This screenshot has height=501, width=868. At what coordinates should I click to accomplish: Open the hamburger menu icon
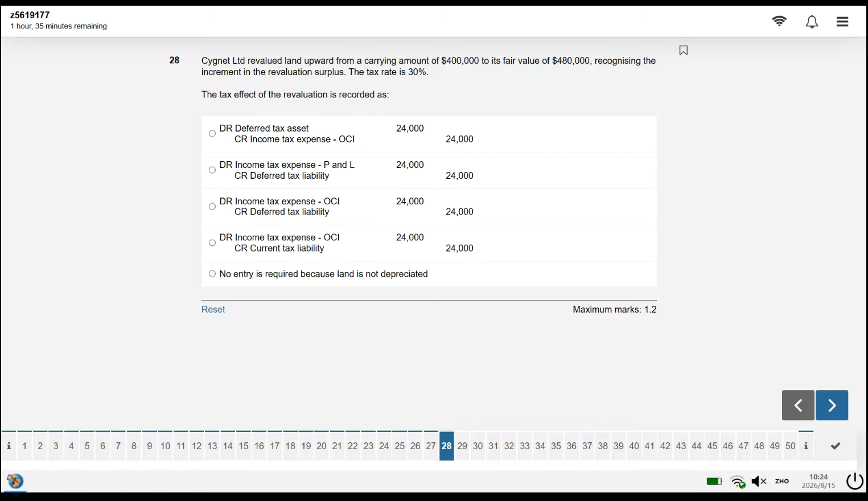pos(842,22)
